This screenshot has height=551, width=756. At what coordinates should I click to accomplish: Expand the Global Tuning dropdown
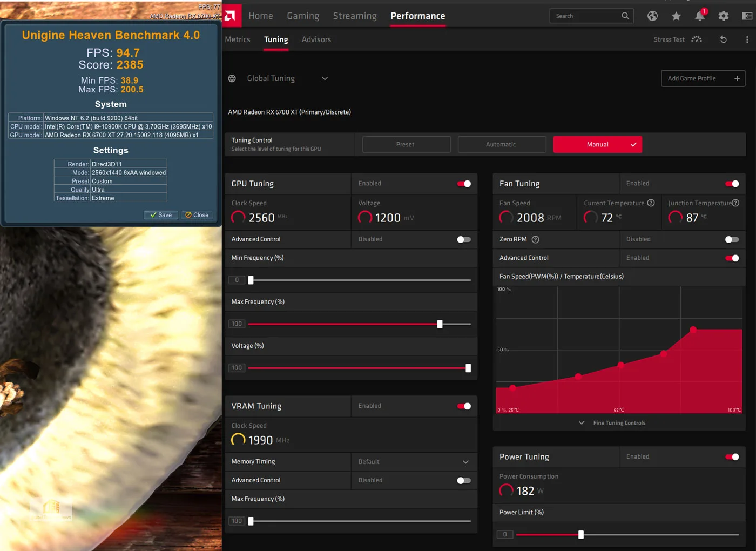click(325, 78)
